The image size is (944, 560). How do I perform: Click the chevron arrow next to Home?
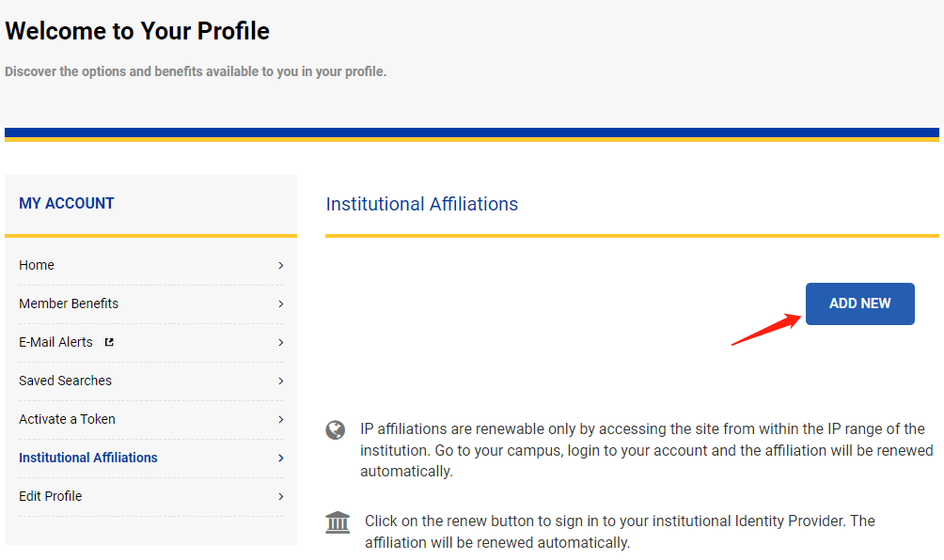[x=280, y=266]
